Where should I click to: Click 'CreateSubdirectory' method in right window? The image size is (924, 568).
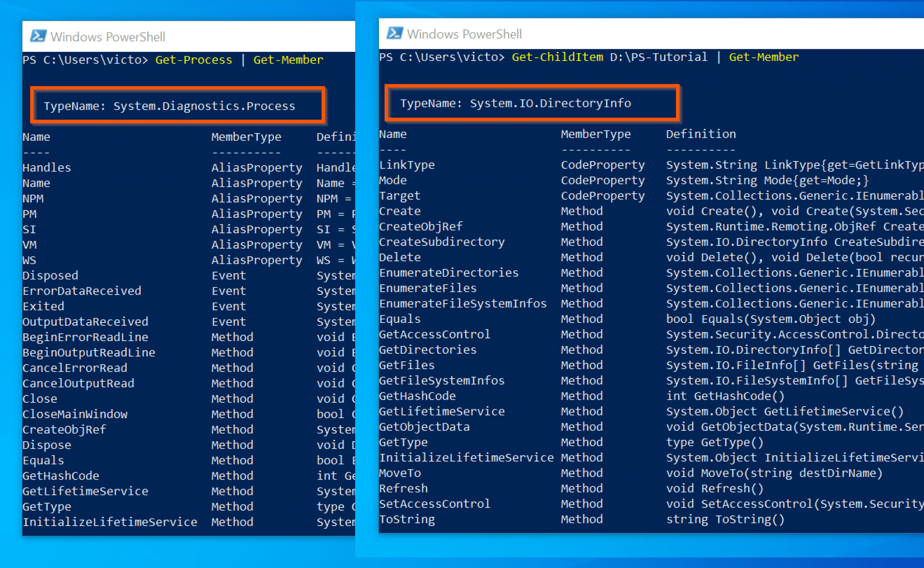tap(442, 242)
